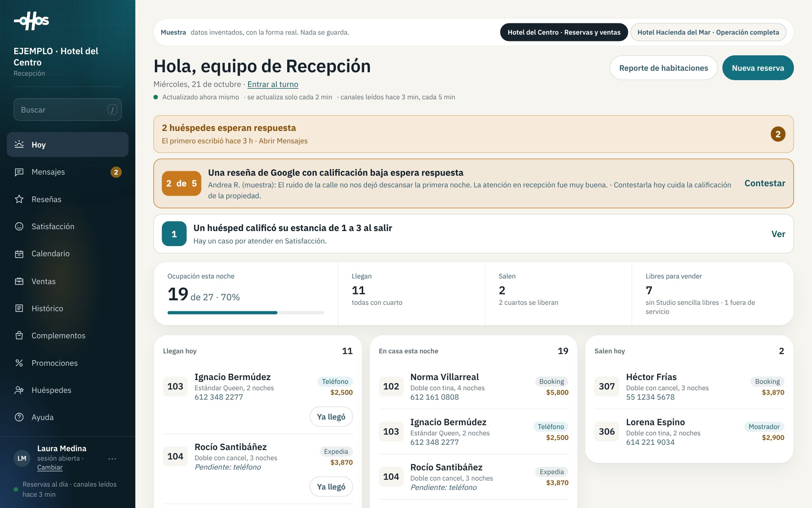
Task: Switch to Hotel Hacienda del Mar · Operación completa
Action: (x=708, y=32)
